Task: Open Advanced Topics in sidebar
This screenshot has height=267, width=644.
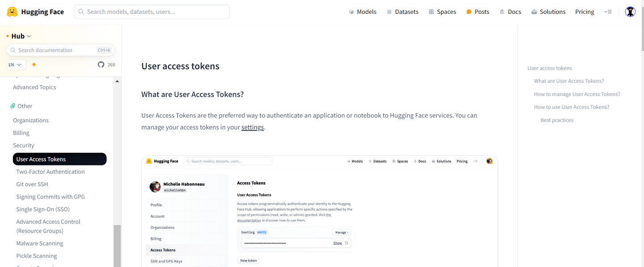Action: pyautogui.click(x=34, y=87)
